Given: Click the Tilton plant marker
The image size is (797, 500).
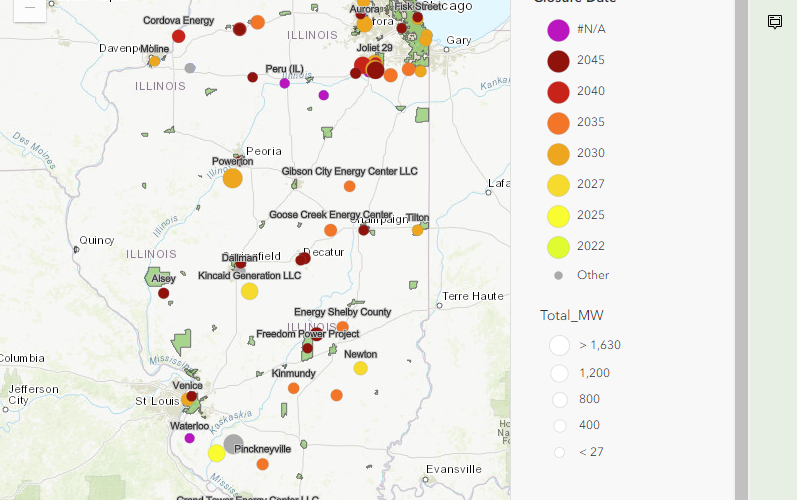Looking at the screenshot, I should pos(417,230).
